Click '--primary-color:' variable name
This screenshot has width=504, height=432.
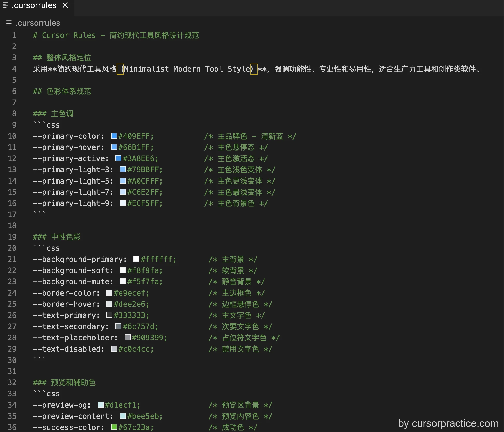(x=69, y=136)
